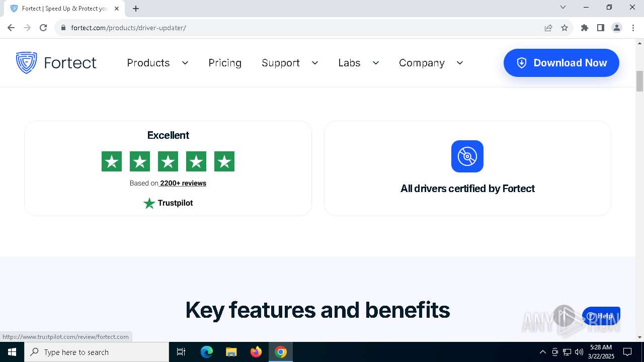
Task: Open the Help chat button
Action: click(601, 316)
